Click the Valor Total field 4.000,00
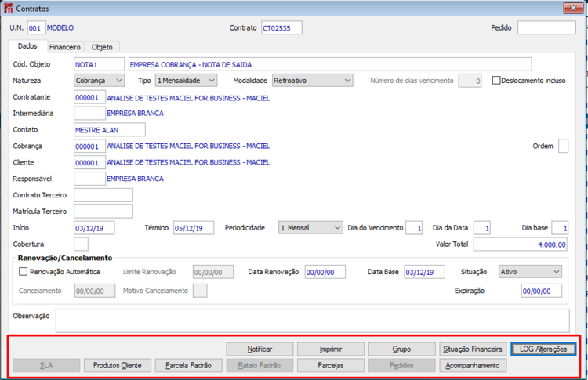Image resolution: width=588 pixels, height=380 pixels. pos(521,244)
